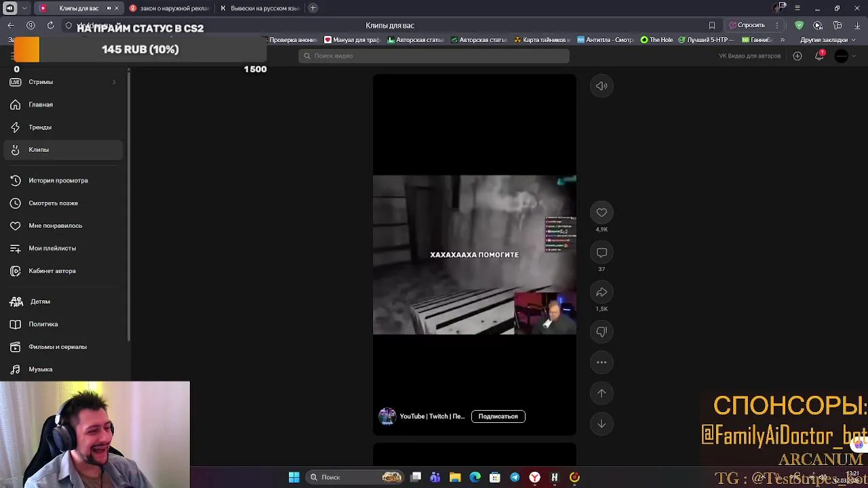Open File Explorer from the taskbar
868x488 pixels.
coord(455,477)
